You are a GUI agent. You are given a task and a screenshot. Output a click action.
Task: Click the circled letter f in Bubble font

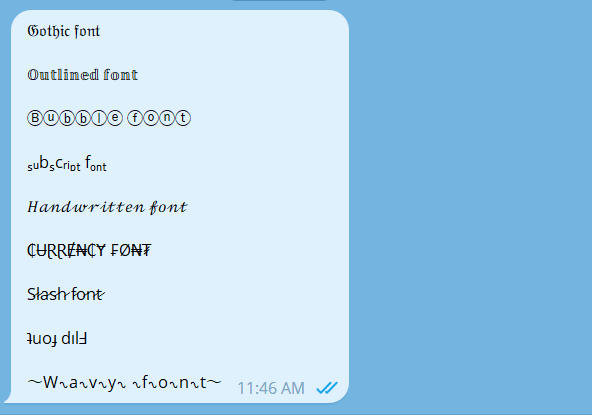pos(135,118)
